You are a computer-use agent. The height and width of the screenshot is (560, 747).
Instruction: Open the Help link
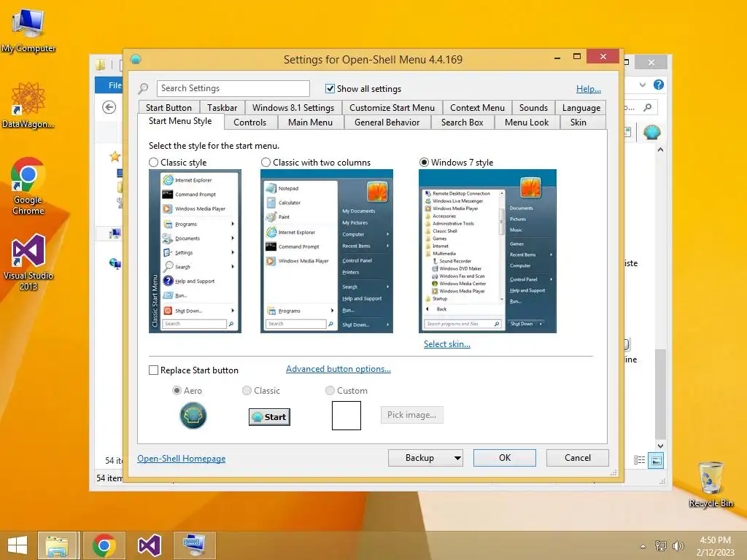tap(589, 88)
